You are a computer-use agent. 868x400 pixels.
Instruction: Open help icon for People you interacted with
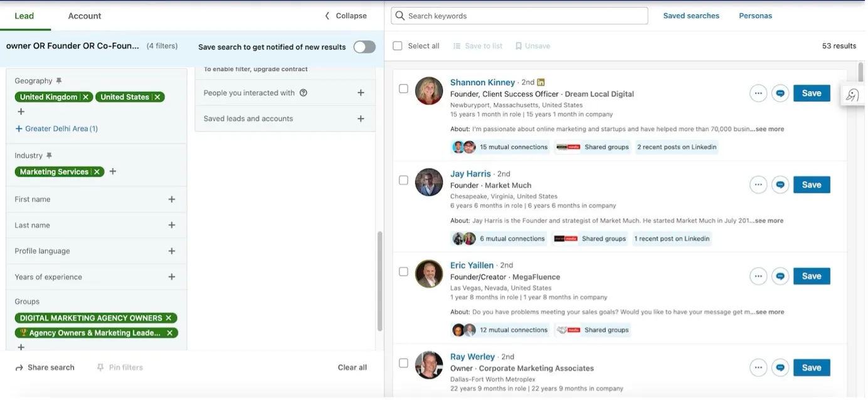[x=304, y=93]
